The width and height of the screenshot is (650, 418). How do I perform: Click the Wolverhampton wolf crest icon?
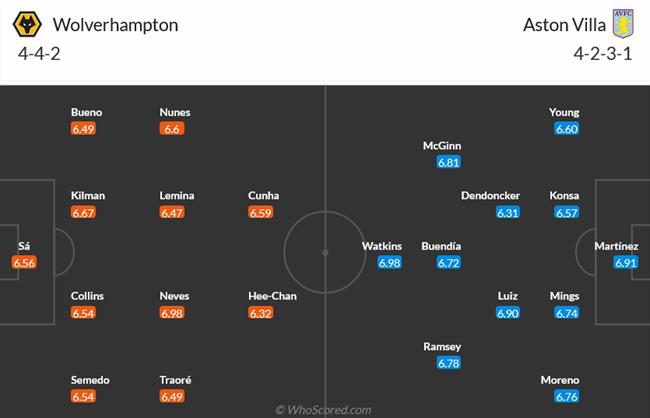[x=27, y=24]
